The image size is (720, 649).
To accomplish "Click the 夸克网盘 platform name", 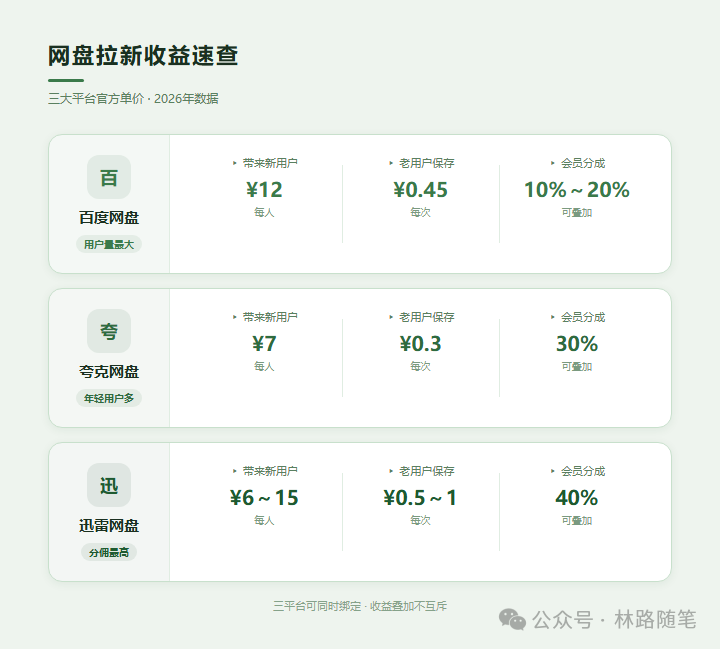I will [x=109, y=371].
